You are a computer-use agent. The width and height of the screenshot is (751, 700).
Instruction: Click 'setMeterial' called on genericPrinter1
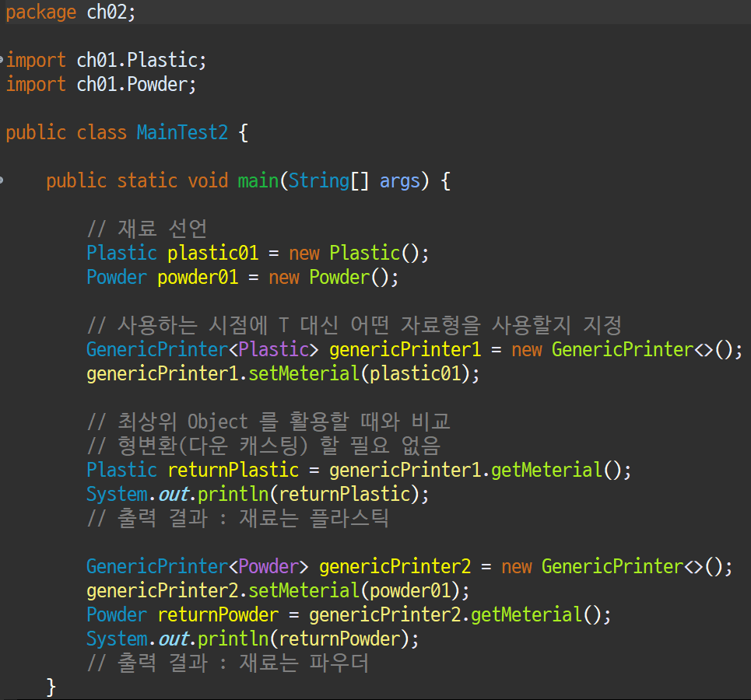coord(304,373)
